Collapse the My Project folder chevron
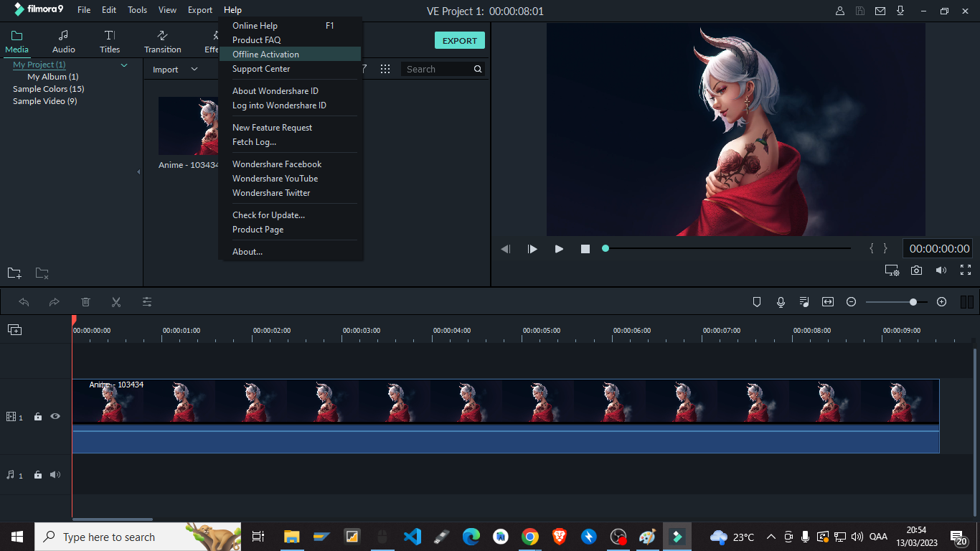Image resolution: width=980 pixels, height=551 pixels. click(124, 65)
